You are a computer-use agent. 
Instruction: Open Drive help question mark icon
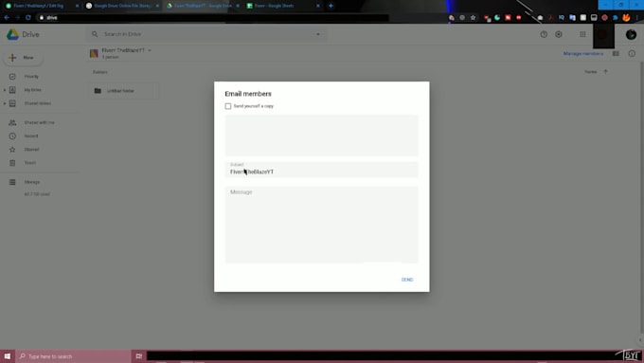tap(544, 34)
